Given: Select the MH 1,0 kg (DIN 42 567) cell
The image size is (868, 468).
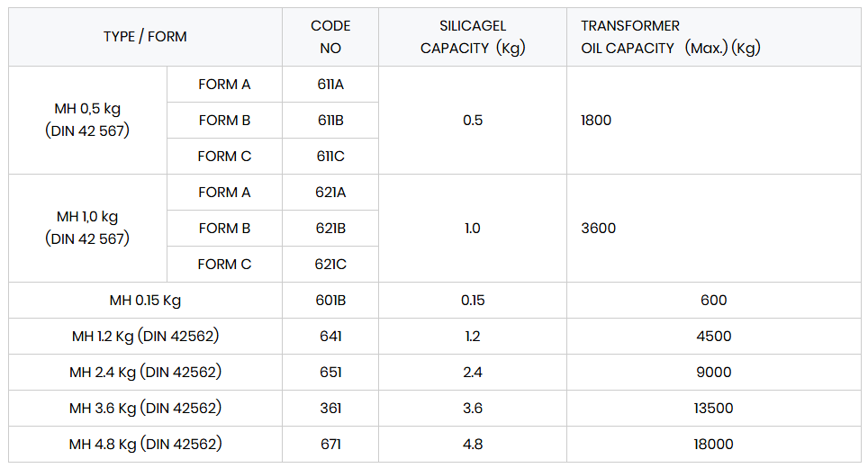Looking at the screenshot, I should (x=87, y=228).
